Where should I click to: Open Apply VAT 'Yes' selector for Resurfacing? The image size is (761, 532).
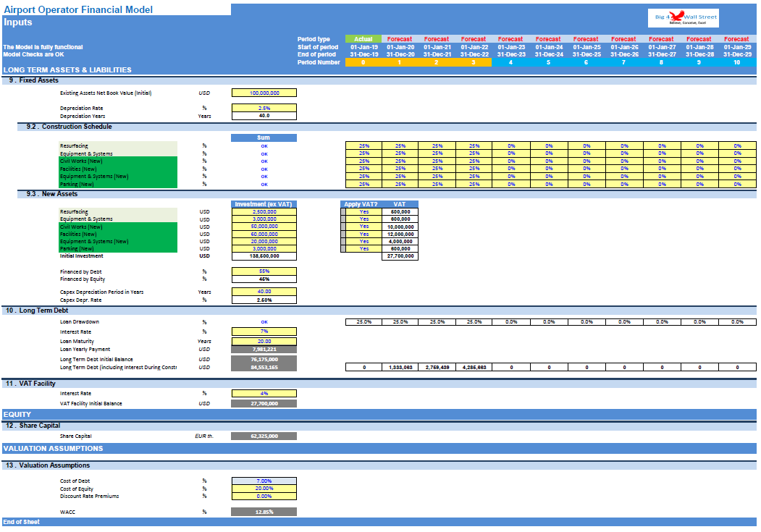tap(364, 212)
